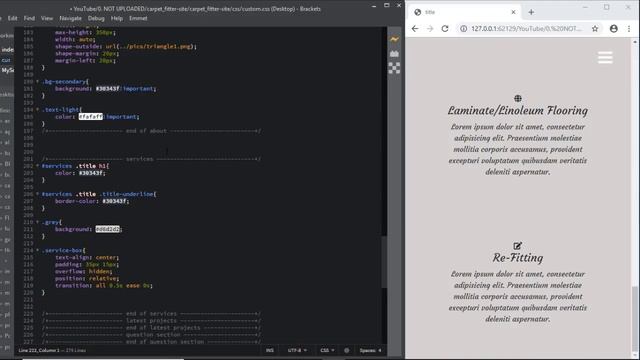Open a new Chrome tab with plus
The image size is (640, 360).
pos(531,12)
